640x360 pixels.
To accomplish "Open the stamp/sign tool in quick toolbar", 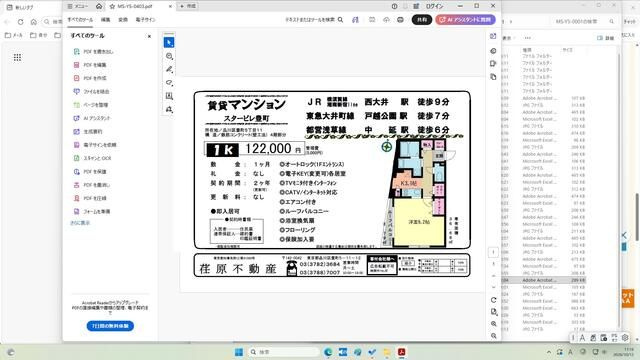I will click(x=169, y=109).
